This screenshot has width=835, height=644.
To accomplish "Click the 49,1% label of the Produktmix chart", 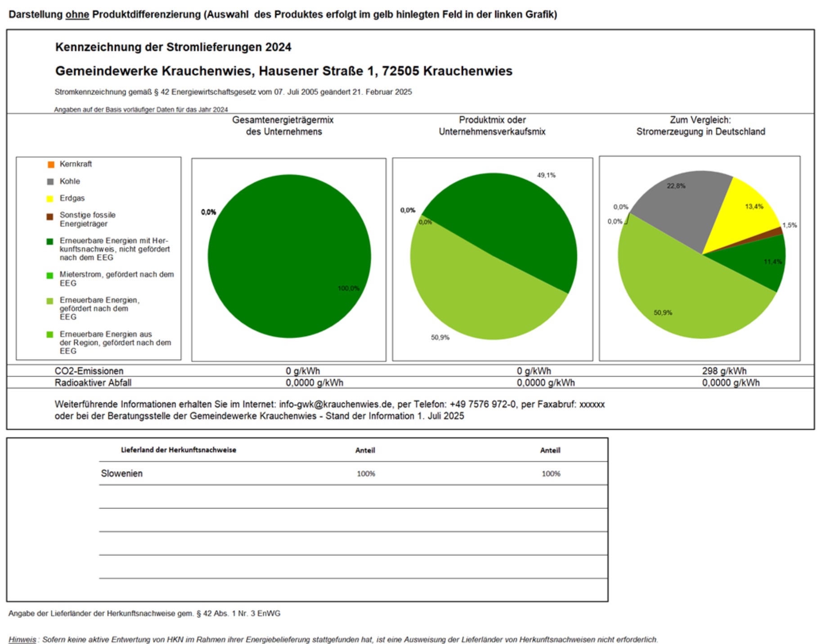I will [546, 175].
